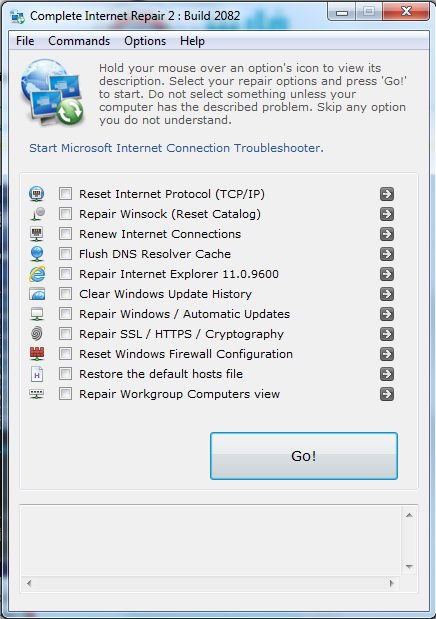Click the Flush DNS globe icon

coord(37,254)
